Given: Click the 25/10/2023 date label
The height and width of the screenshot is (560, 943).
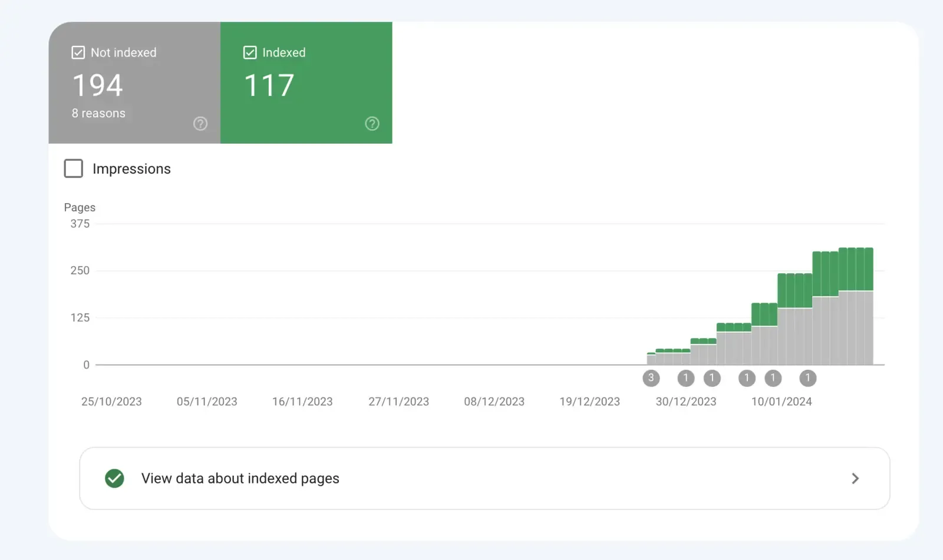Looking at the screenshot, I should [x=111, y=402].
